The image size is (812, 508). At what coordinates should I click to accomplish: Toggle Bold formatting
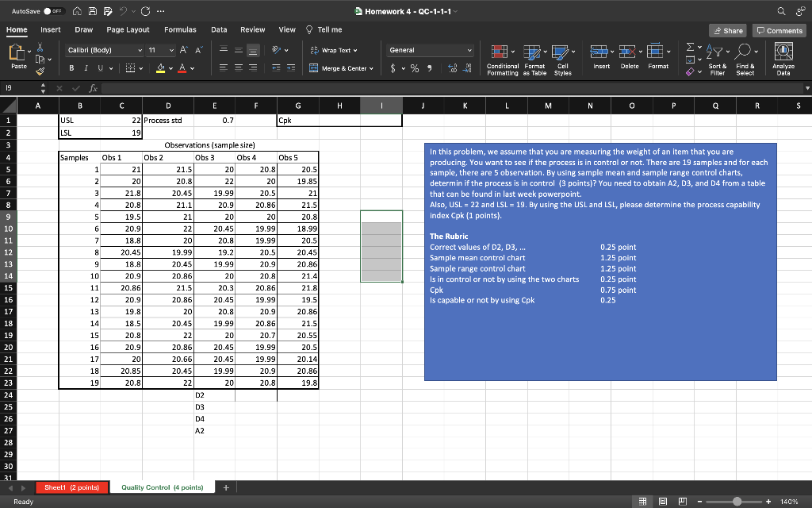pyautogui.click(x=71, y=68)
